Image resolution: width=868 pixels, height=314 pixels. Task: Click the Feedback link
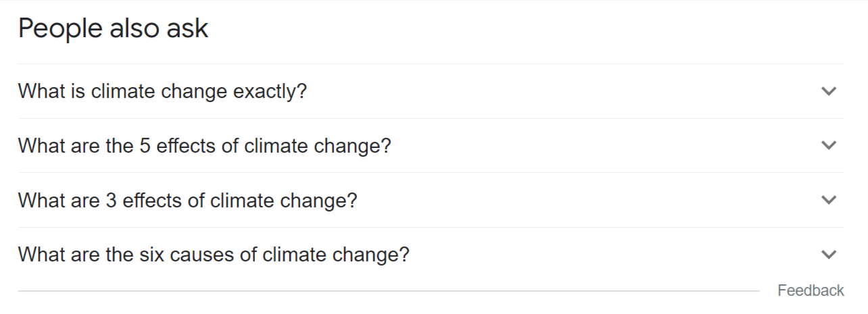click(x=811, y=290)
